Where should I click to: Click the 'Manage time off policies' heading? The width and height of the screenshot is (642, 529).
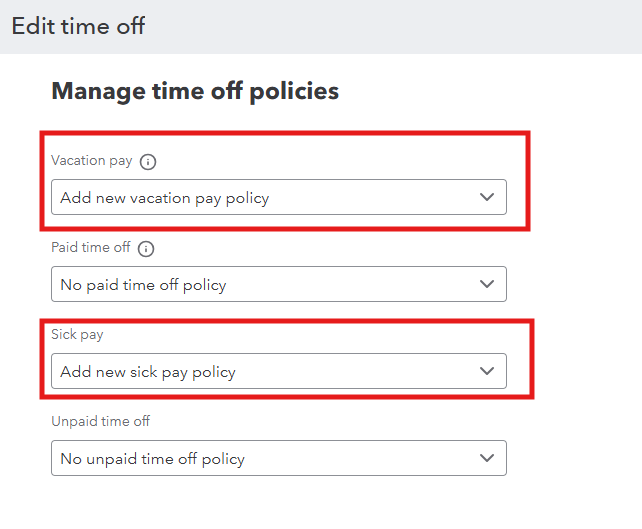(195, 91)
